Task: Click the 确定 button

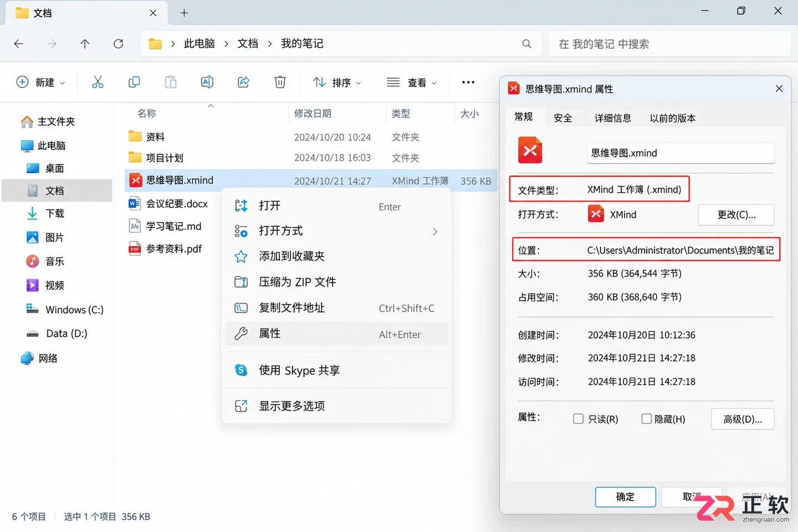Action: [625, 497]
